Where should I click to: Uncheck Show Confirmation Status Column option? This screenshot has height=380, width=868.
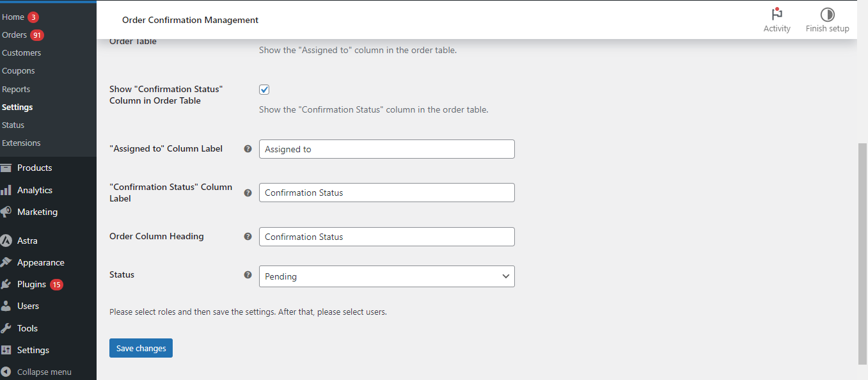coord(264,90)
